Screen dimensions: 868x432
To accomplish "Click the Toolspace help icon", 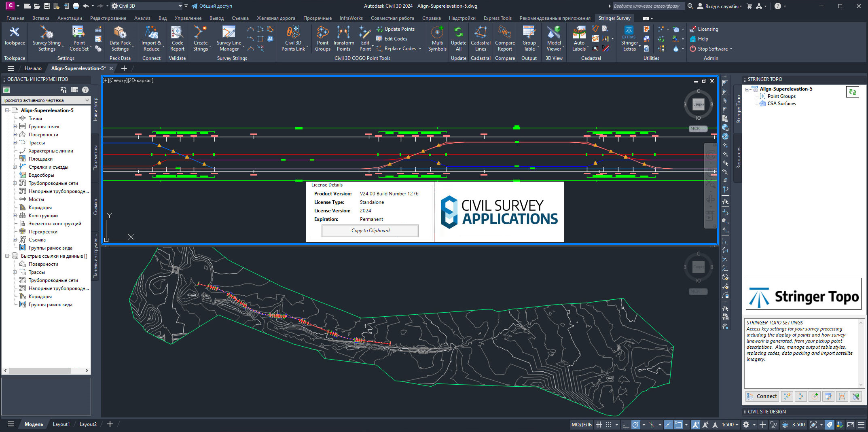I will click(85, 90).
